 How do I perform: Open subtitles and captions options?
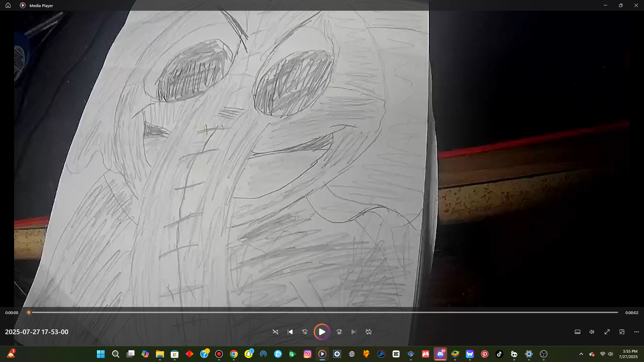(x=578, y=332)
